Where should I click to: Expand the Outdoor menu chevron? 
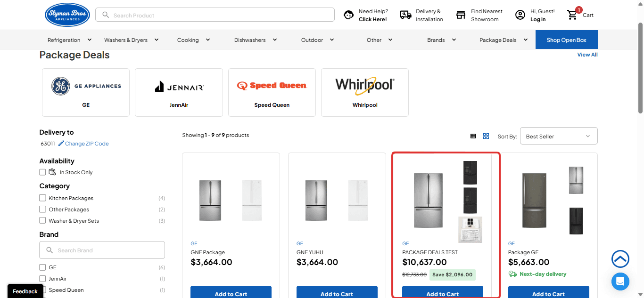332,40
